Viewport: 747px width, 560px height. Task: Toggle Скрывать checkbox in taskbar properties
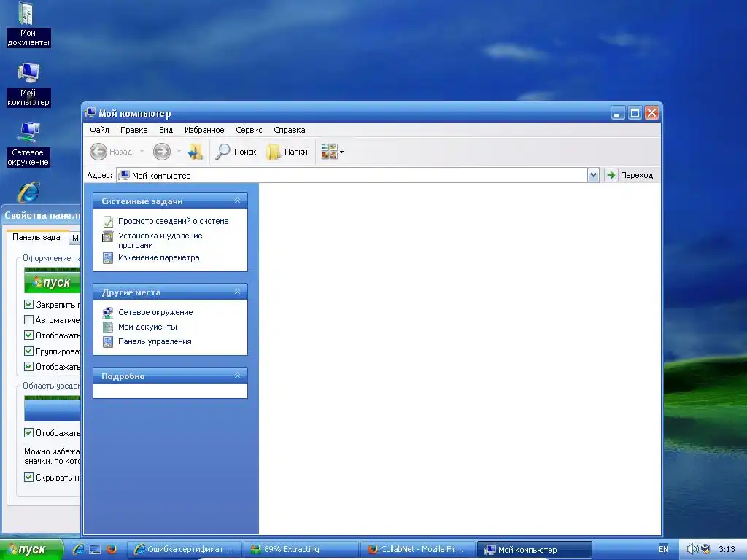point(28,477)
